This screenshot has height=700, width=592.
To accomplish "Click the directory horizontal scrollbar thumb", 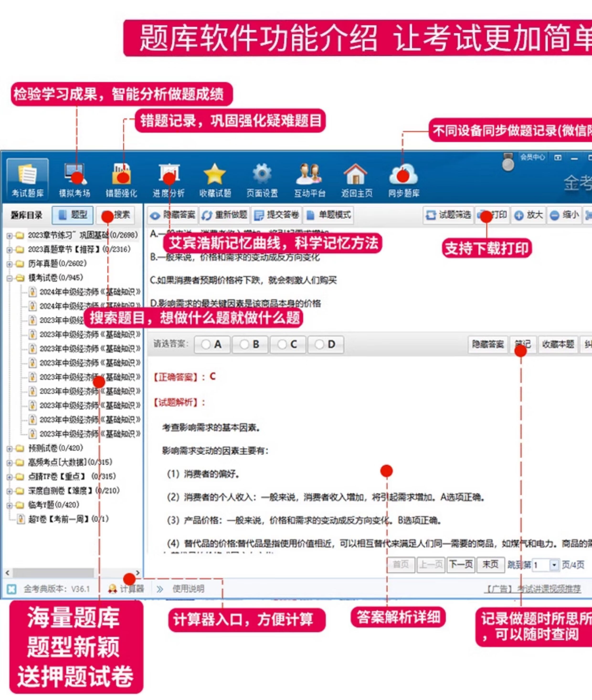I will click(53, 573).
